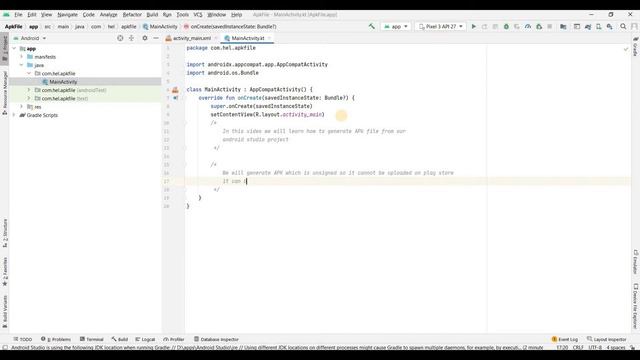Open the Project Structure icon

click(x=563, y=27)
